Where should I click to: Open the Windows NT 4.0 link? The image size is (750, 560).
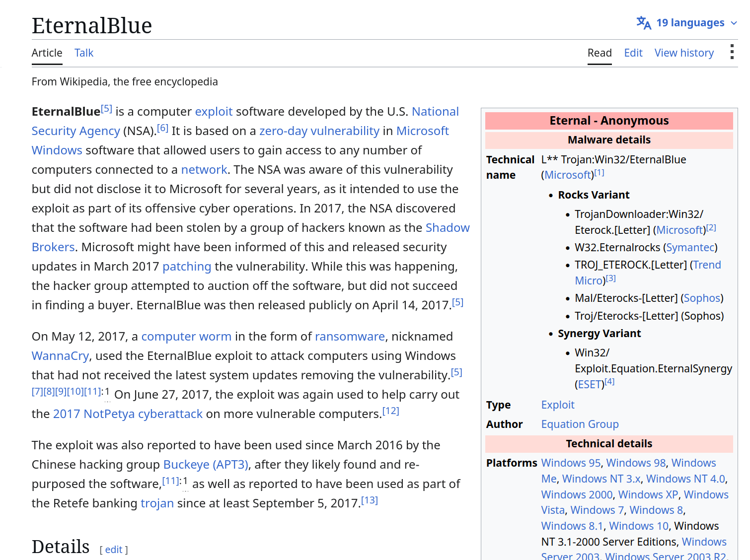pyautogui.click(x=686, y=479)
